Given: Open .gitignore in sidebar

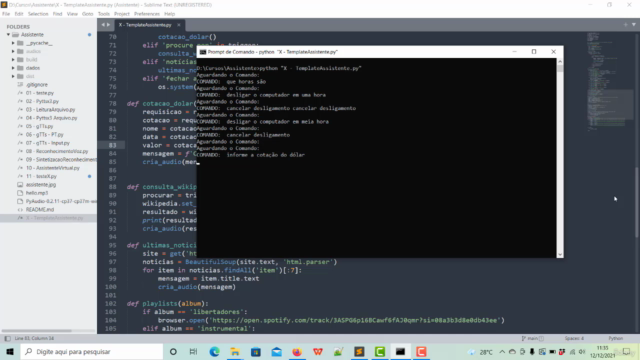Looking at the screenshot, I should point(37,85).
